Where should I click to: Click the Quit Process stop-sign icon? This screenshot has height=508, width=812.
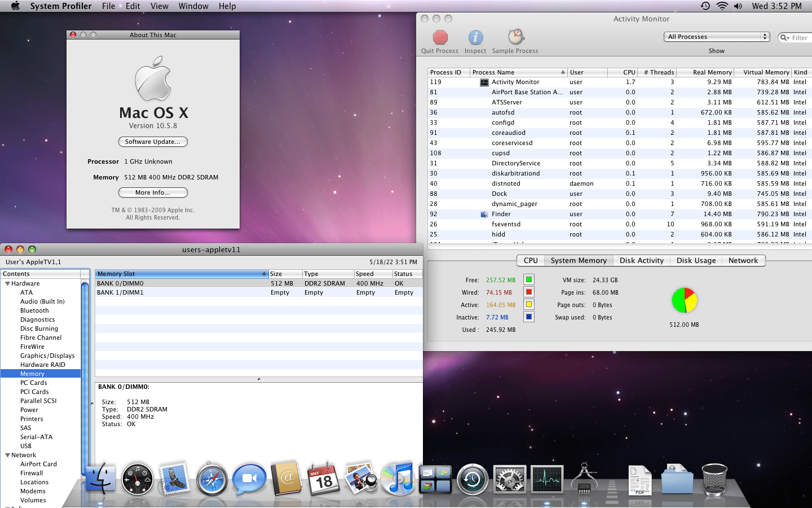[x=440, y=38]
